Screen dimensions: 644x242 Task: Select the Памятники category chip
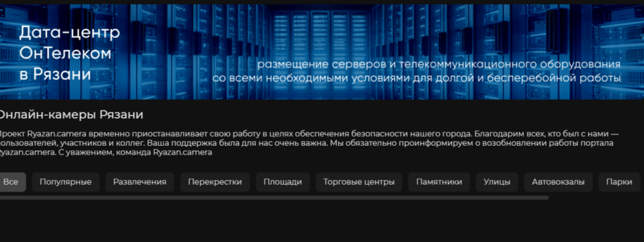point(439,182)
